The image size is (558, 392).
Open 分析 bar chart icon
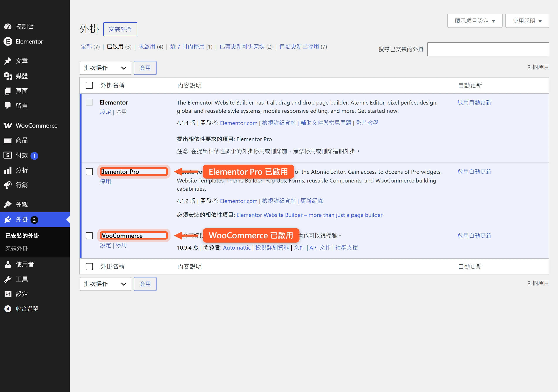8,170
